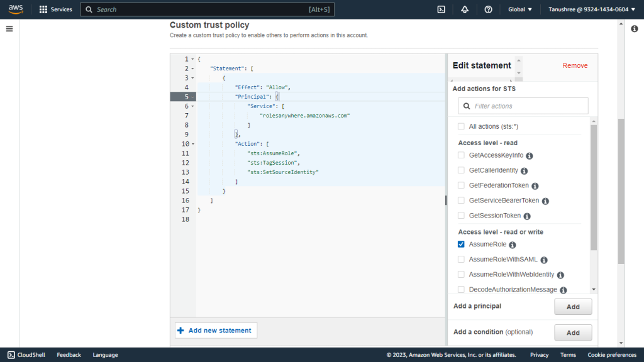The image size is (644, 362).
Task: Click the "sts:SetSourceIdentity" code line
Action: point(282,172)
